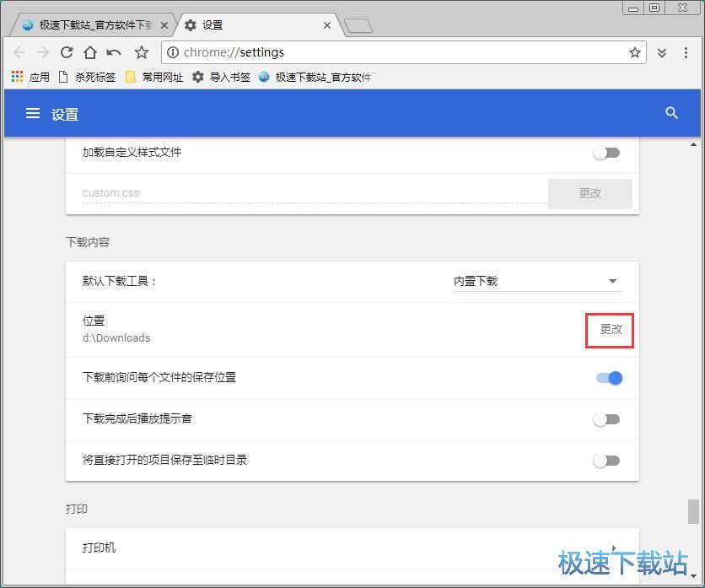This screenshot has height=588, width=705.
Task: Expand the 打印机 row
Action: (x=352, y=548)
